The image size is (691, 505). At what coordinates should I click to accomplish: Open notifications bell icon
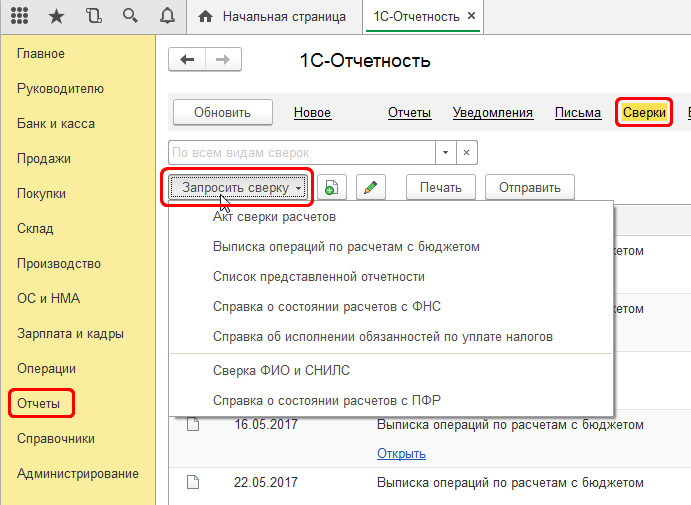(x=167, y=16)
